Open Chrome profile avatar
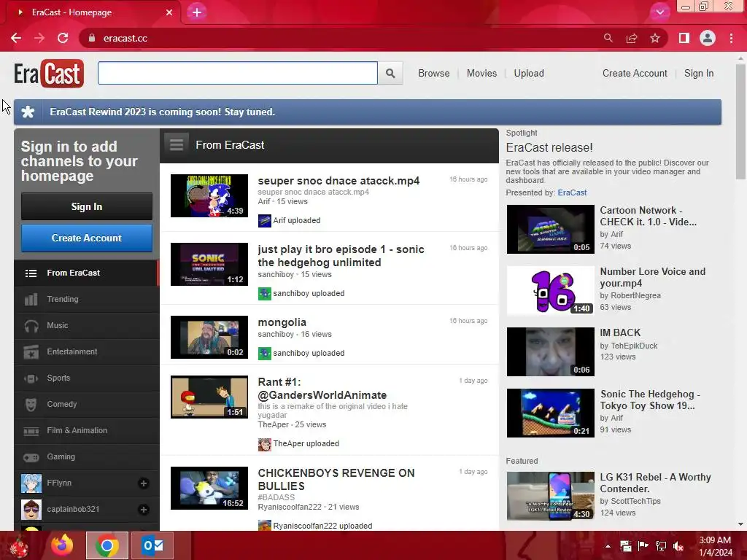The width and height of the screenshot is (747, 560). tap(708, 38)
